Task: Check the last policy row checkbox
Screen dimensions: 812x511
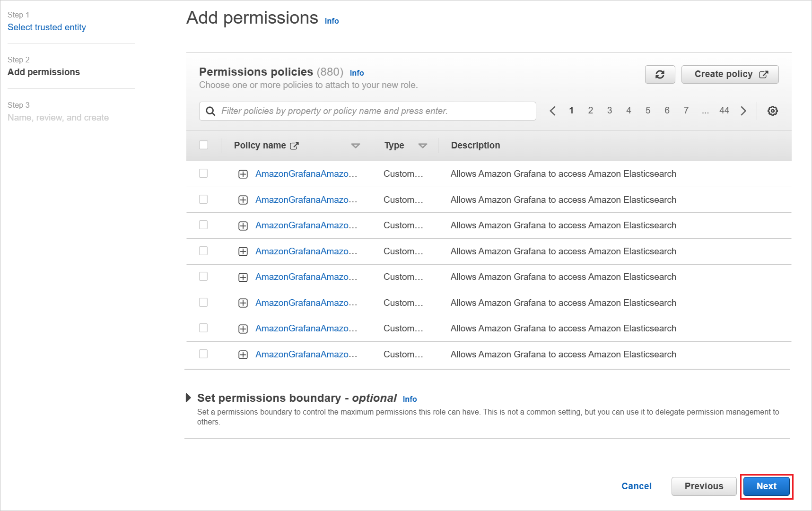Action: pos(203,354)
